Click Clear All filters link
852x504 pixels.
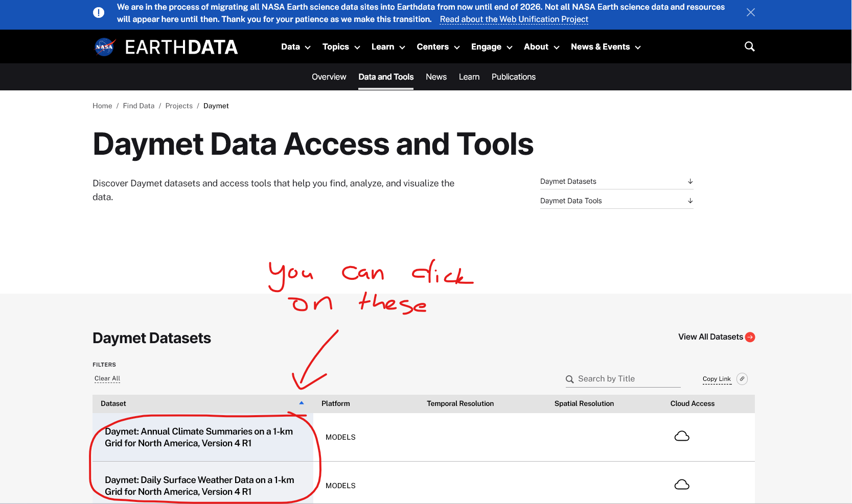[x=107, y=378]
